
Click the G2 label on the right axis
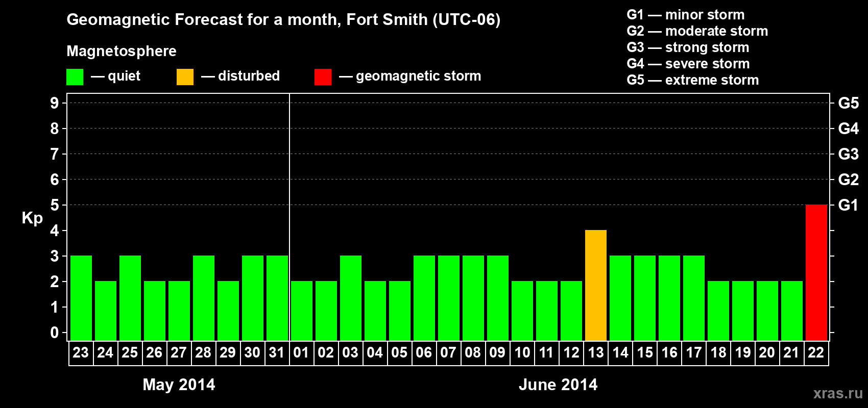point(849,180)
